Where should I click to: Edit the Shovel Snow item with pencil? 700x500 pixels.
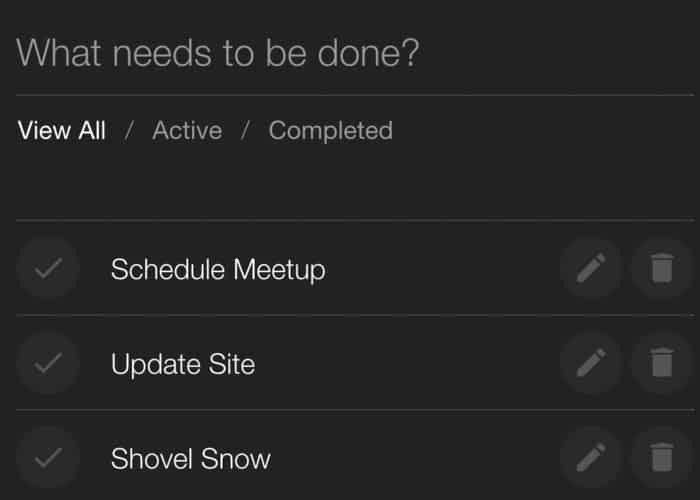coord(592,458)
